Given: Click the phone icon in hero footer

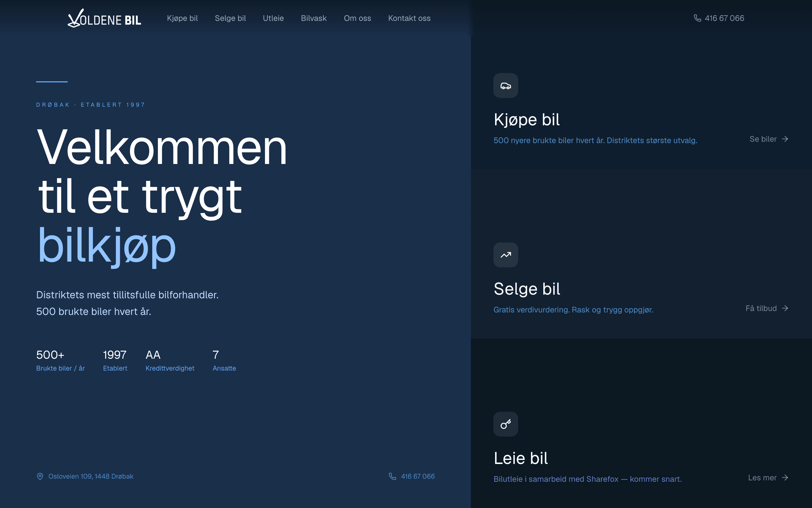Looking at the screenshot, I should click(x=392, y=476).
